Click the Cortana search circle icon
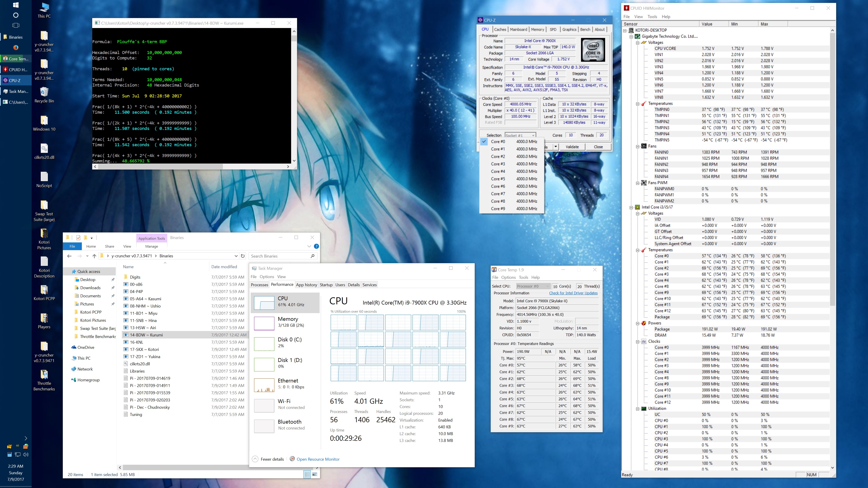The image size is (868, 488). pyautogui.click(x=16, y=15)
